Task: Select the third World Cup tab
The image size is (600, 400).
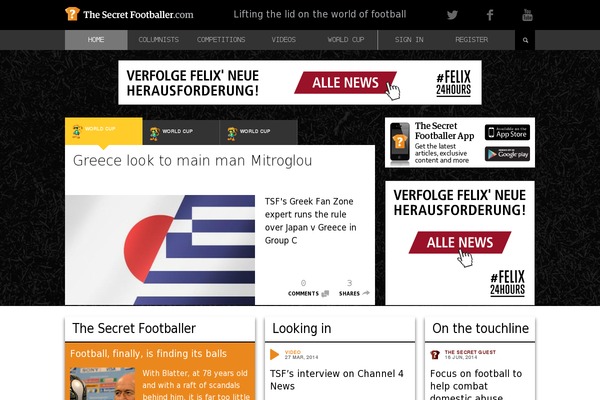Action: (259, 132)
